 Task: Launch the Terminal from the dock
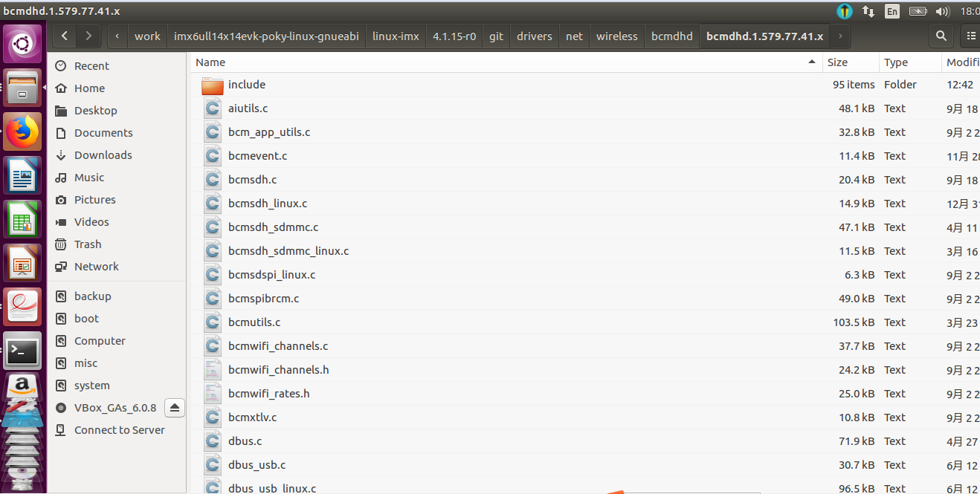(x=22, y=350)
